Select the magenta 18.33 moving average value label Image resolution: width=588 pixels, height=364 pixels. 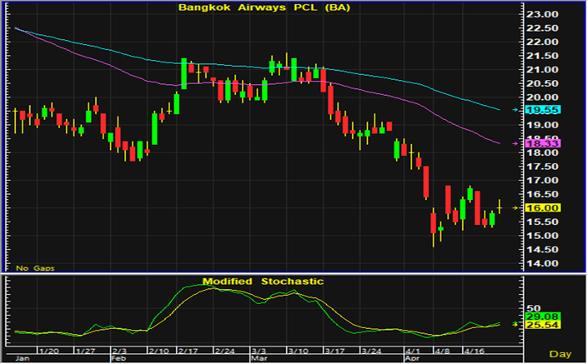[543, 143]
